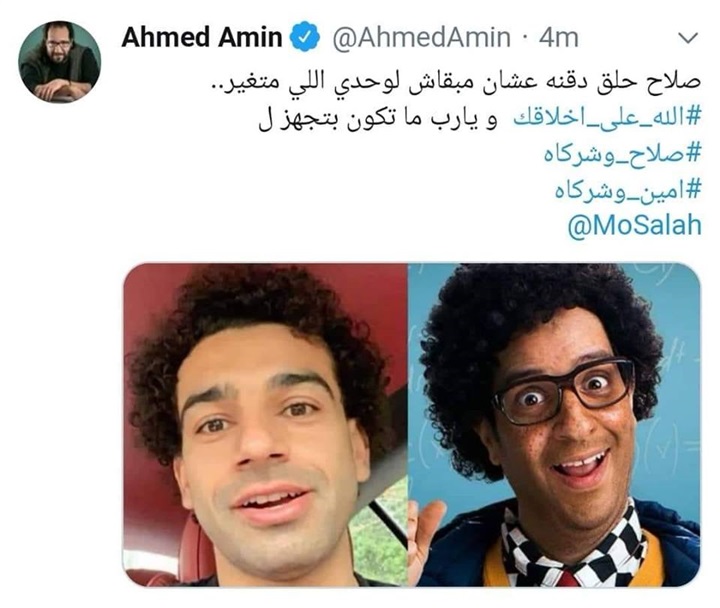
Task: Click the black glasses in right photo
Action: pyautogui.click(x=564, y=391)
